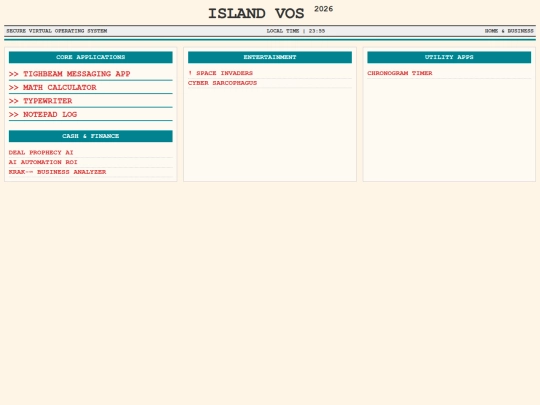Screen dimensions: 540x405
Task: Click the Core Applications header
Action: 91,57
